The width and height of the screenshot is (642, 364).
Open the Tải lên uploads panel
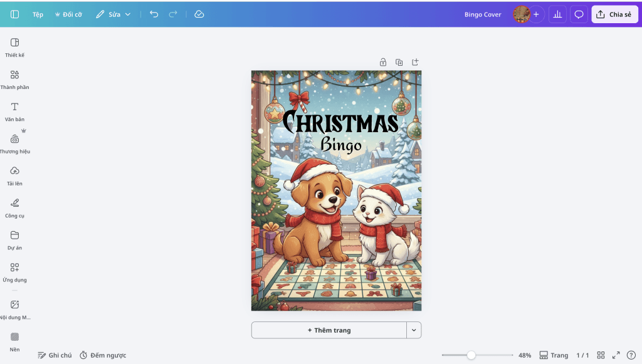14,175
